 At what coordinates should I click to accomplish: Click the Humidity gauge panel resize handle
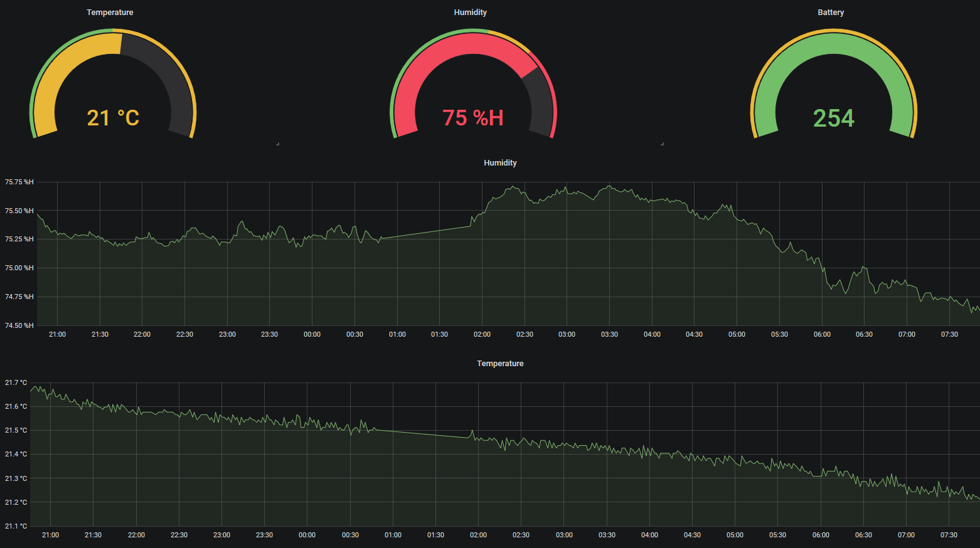[x=662, y=144]
